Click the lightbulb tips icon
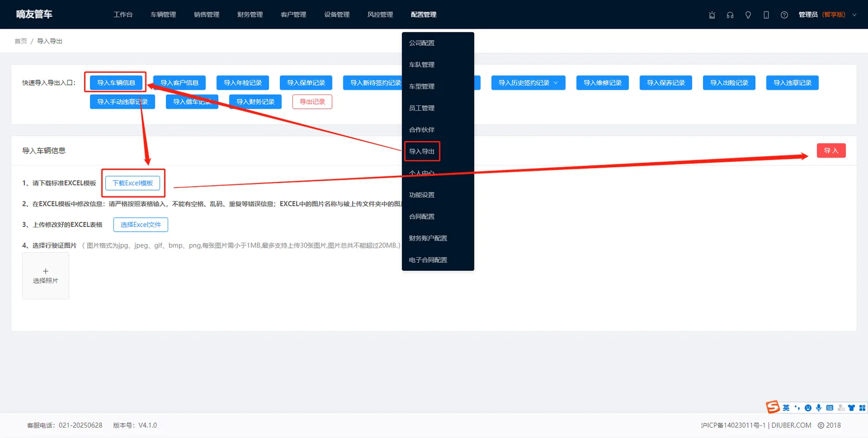Viewport: 868px width, 438px height. pyautogui.click(x=748, y=15)
